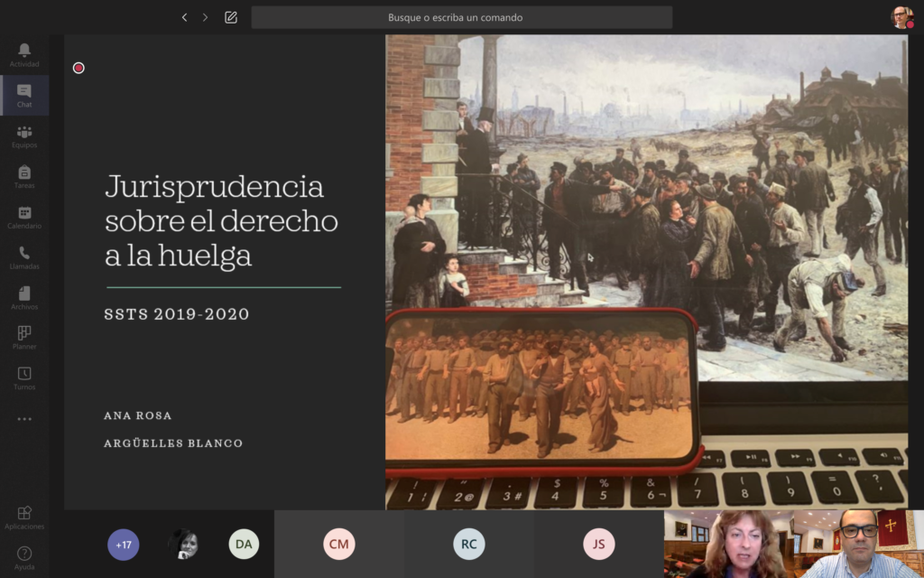Click the search command box
924x578 pixels.
[461, 17]
